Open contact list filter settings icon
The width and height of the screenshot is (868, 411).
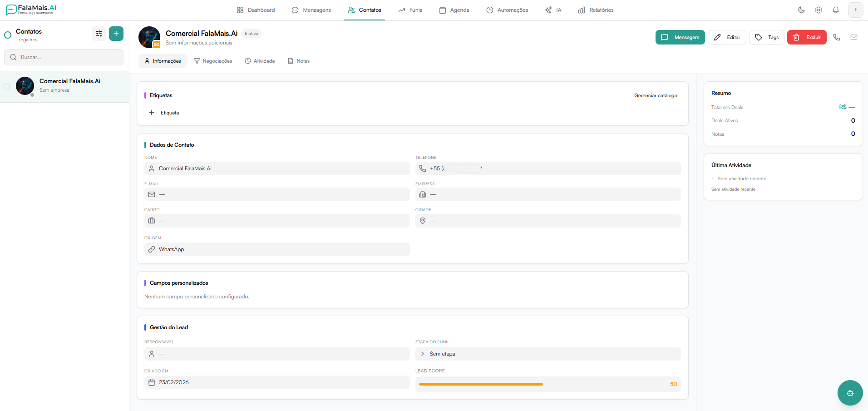(99, 34)
